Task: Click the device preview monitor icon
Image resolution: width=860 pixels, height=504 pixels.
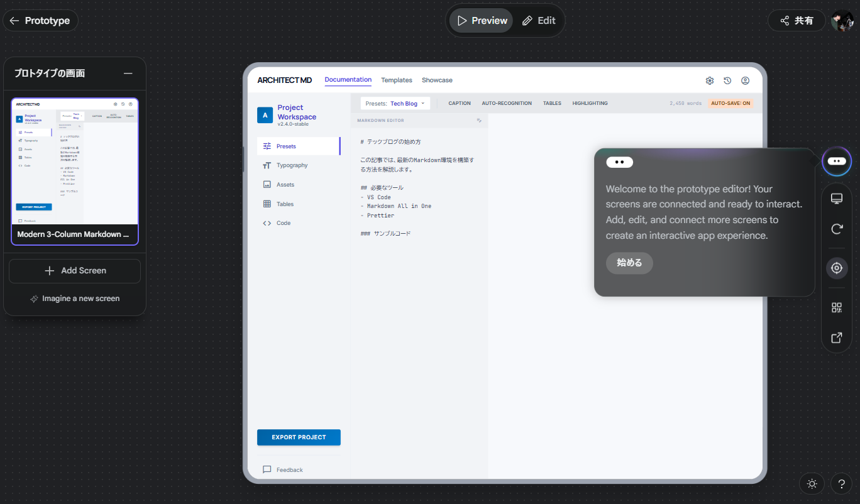Action: pyautogui.click(x=836, y=199)
